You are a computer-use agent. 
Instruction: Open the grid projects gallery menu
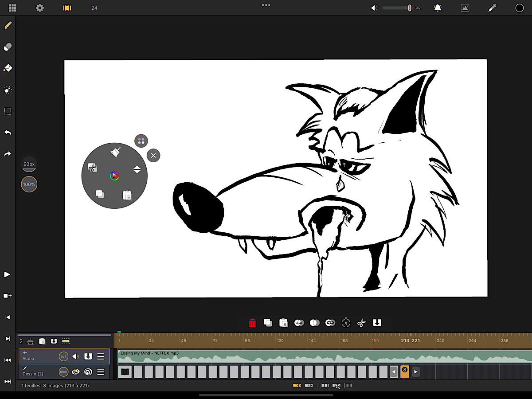coord(12,8)
